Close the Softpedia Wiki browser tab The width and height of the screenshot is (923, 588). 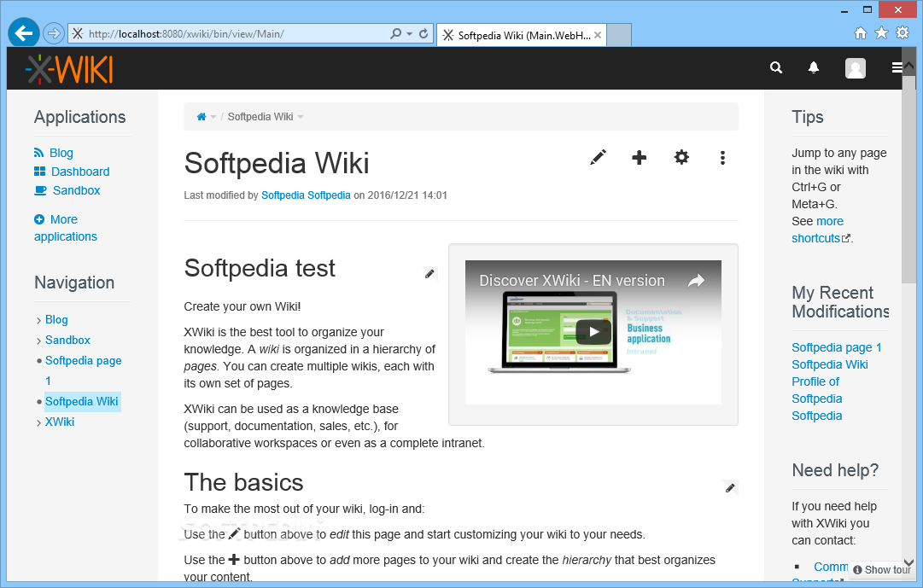598,35
